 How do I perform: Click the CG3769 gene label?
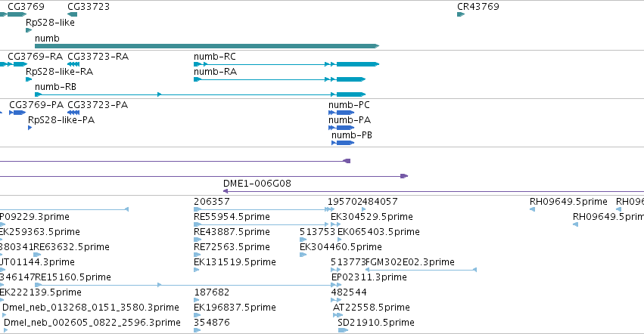26,7
